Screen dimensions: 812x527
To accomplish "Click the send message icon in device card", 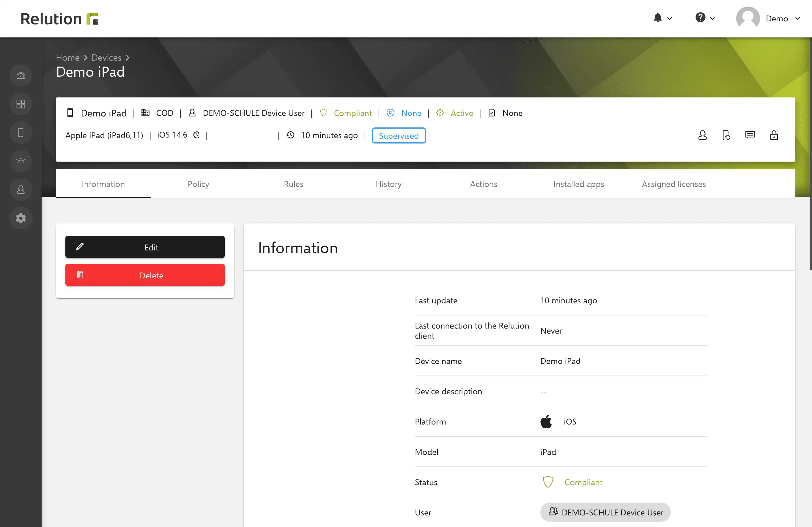I will click(750, 135).
